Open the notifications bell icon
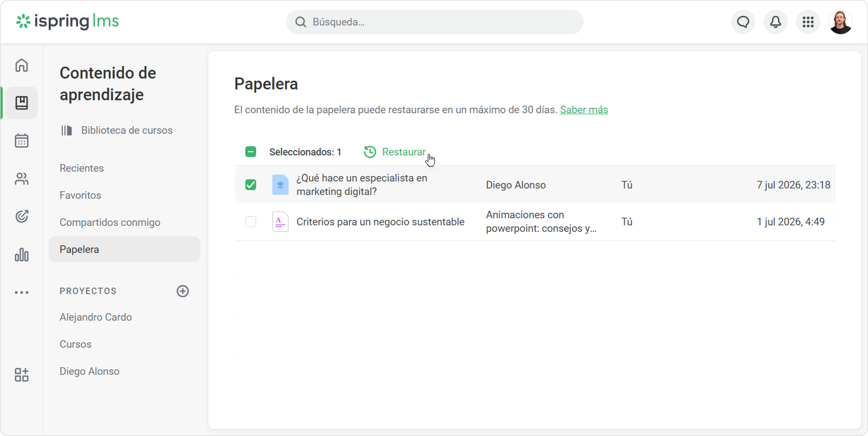This screenshot has height=436, width=868. coord(775,22)
